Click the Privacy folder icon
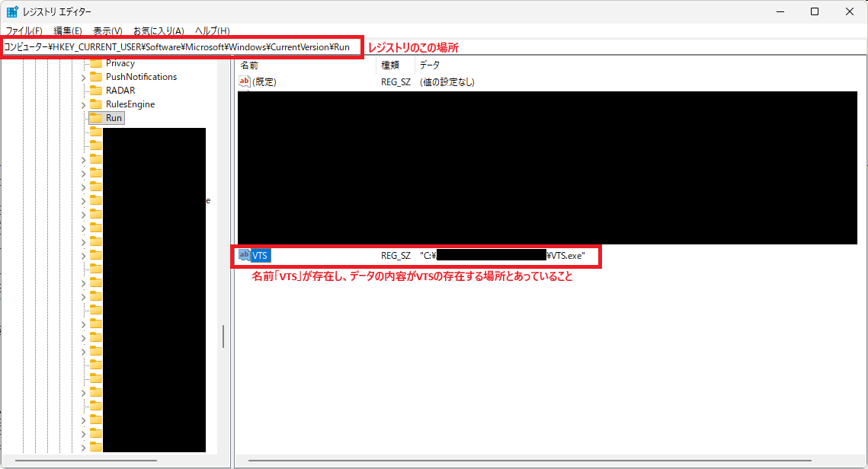868x469 pixels. [96, 63]
